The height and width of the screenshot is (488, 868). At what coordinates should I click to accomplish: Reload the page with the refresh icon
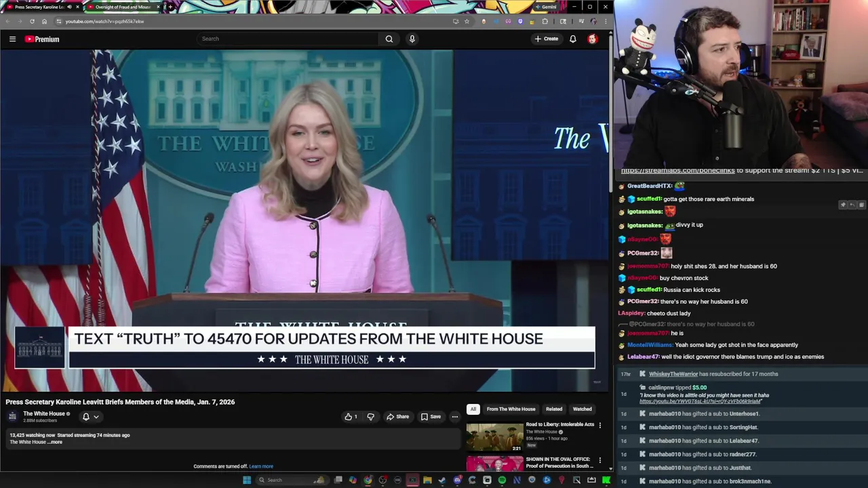point(32,21)
